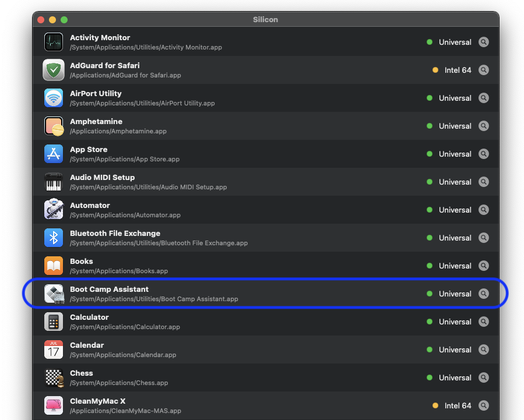Click the Audio MIDI Setup name
Viewport: 524px width, 420px height.
click(102, 177)
